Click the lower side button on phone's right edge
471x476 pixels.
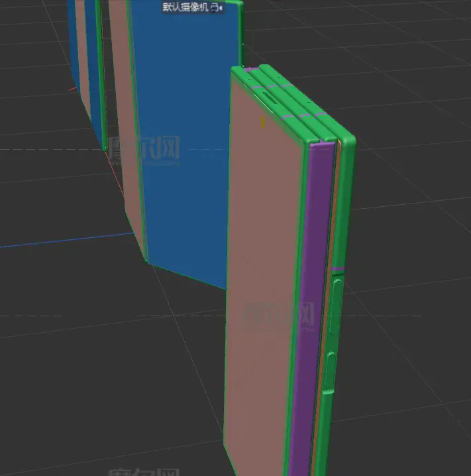(x=331, y=371)
